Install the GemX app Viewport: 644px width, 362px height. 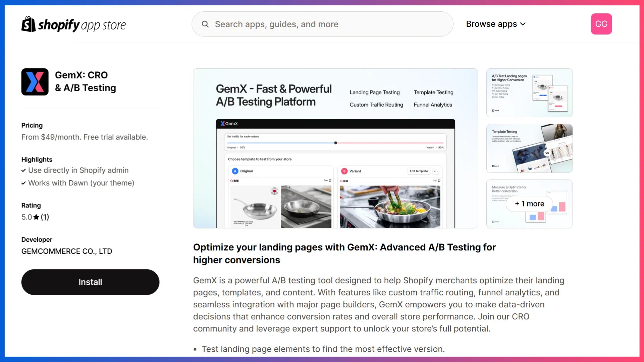click(x=90, y=282)
